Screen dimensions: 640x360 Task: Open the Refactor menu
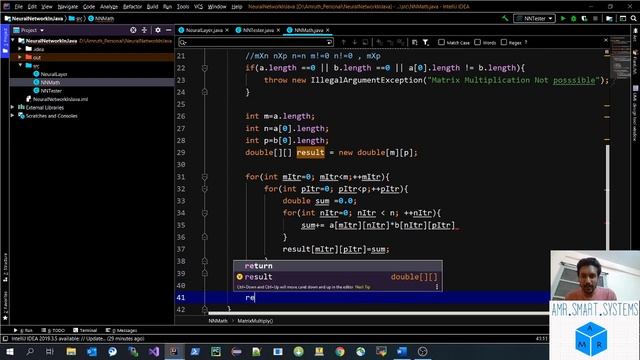click(x=132, y=7)
